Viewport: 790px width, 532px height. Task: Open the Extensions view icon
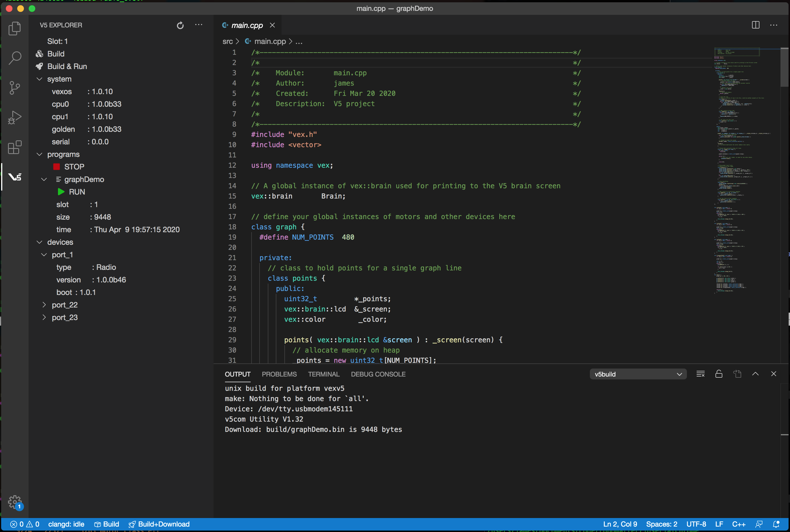15,147
